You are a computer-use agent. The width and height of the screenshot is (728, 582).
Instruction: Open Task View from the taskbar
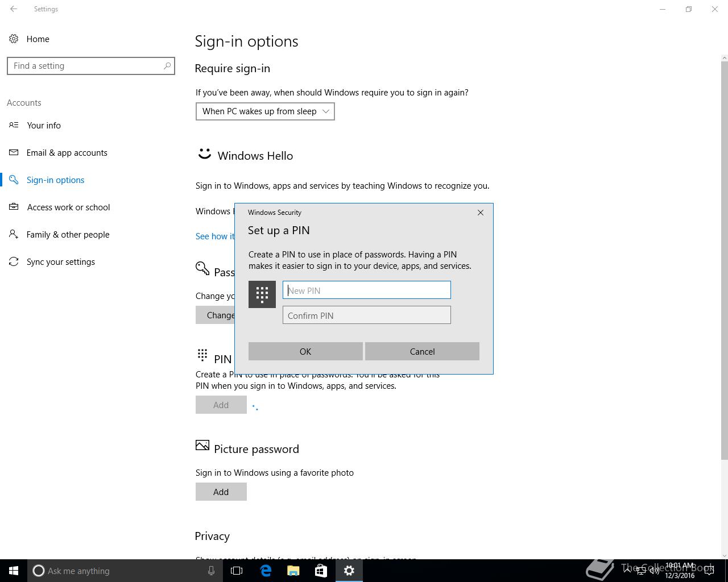(x=237, y=571)
